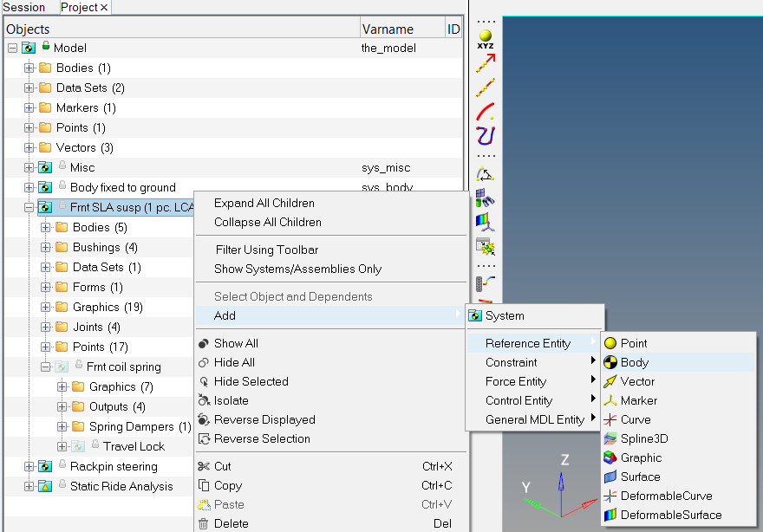The width and height of the screenshot is (763, 532).
Task: Expand the Bodies (1) folder
Action: [29, 68]
